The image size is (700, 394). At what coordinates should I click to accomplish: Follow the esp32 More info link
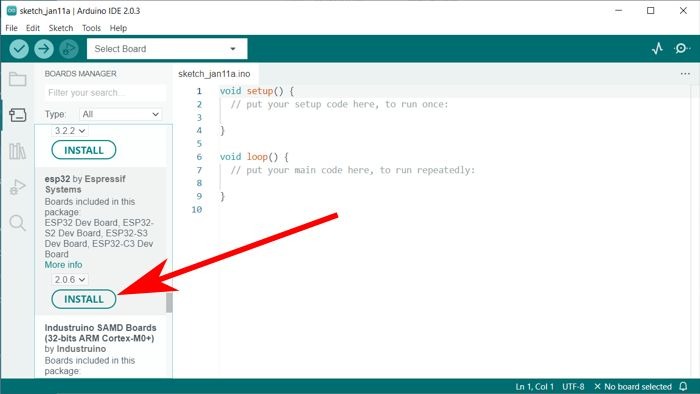pyautogui.click(x=63, y=265)
